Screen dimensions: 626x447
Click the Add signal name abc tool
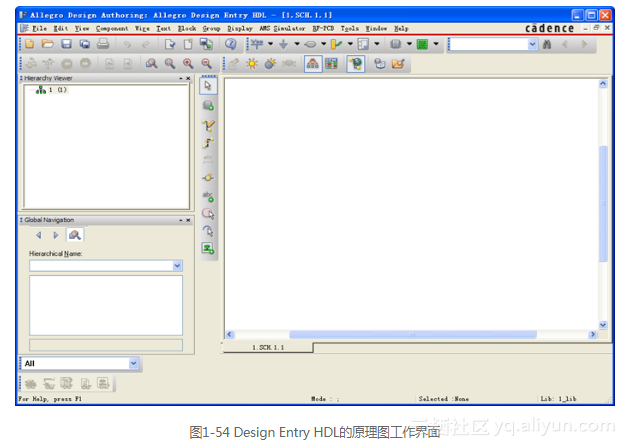click(x=208, y=196)
